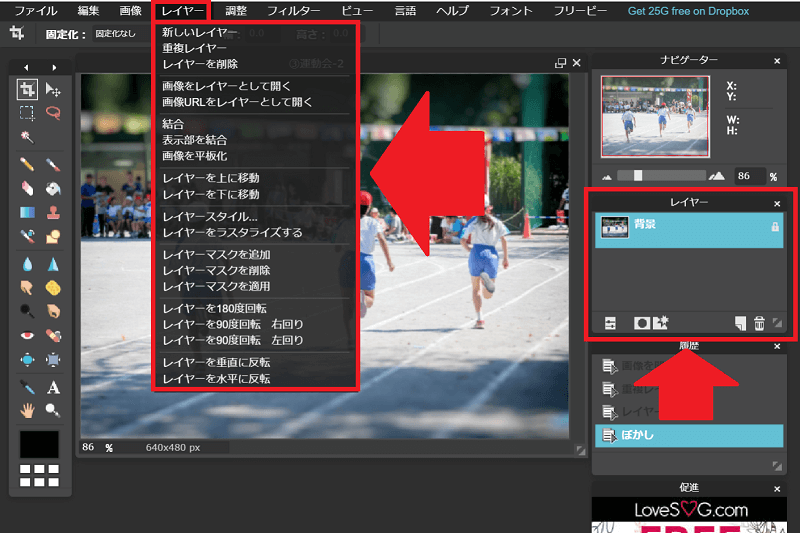Choose 重複レイヤー menu entry

[x=194, y=48]
